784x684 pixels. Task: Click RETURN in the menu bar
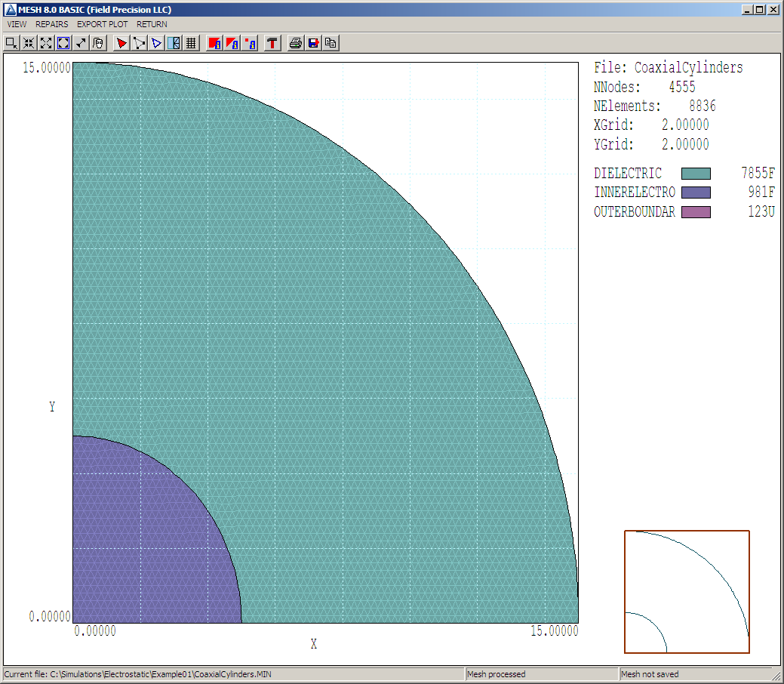[152, 24]
